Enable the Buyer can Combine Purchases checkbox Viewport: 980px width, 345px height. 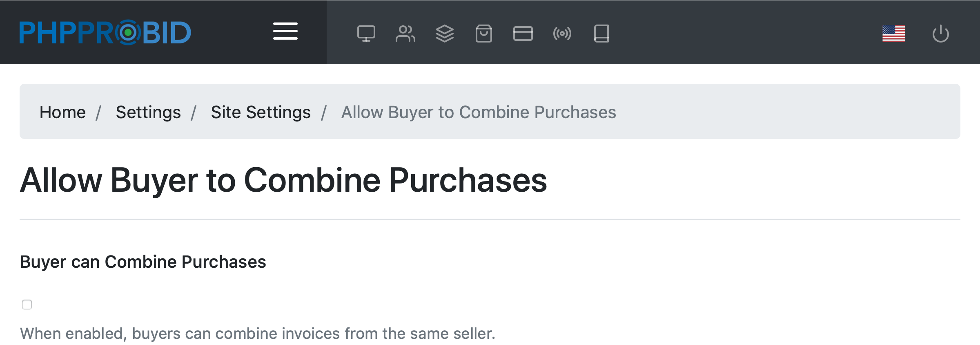coord(27,305)
